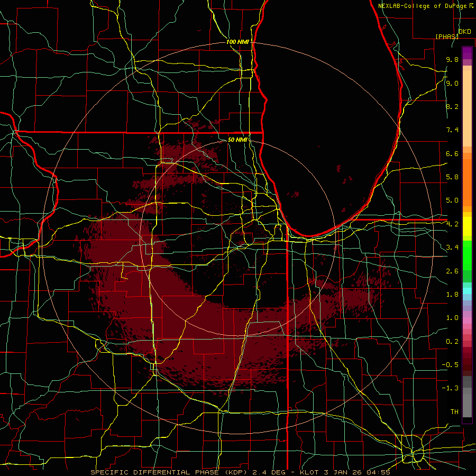Screen dimensions: 476x476
Task: Click the [PHAS] units label
Action: coord(447,36)
